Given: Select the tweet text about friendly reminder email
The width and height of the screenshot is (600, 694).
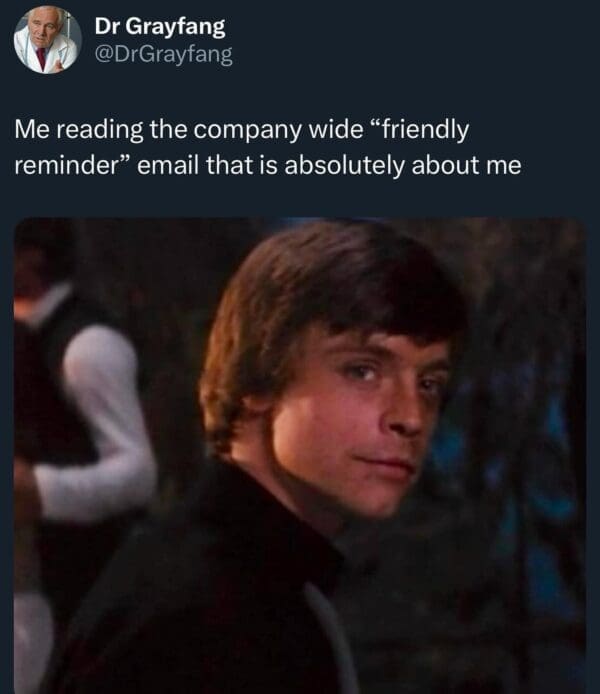Looking at the screenshot, I should click(x=268, y=147).
